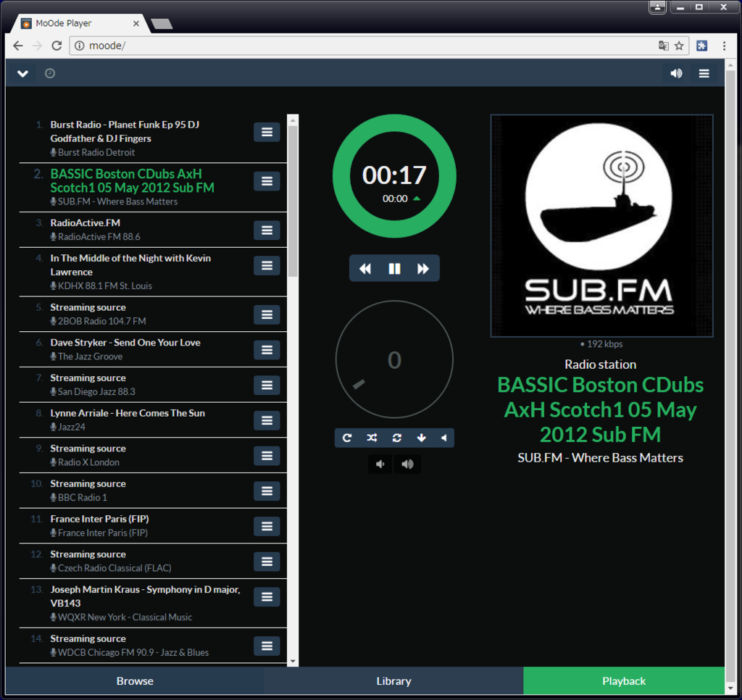Click volume up button under knob
Image resolution: width=742 pixels, height=700 pixels.
[407, 464]
